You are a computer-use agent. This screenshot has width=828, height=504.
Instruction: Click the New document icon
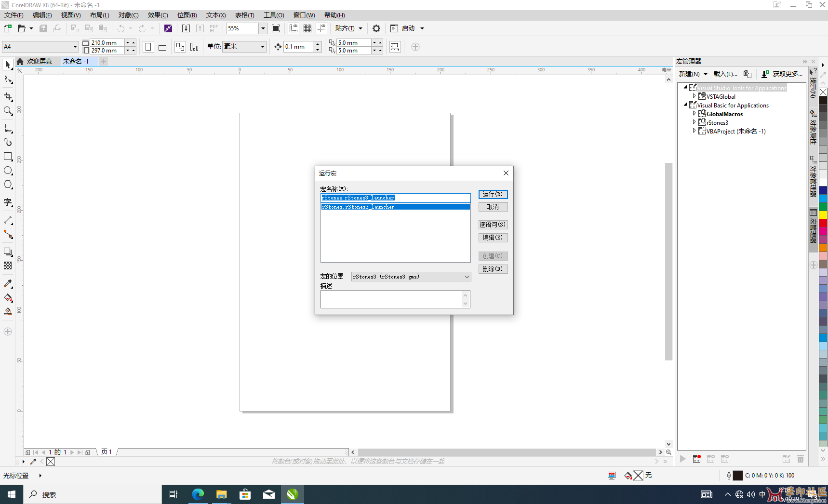pyautogui.click(x=8, y=28)
